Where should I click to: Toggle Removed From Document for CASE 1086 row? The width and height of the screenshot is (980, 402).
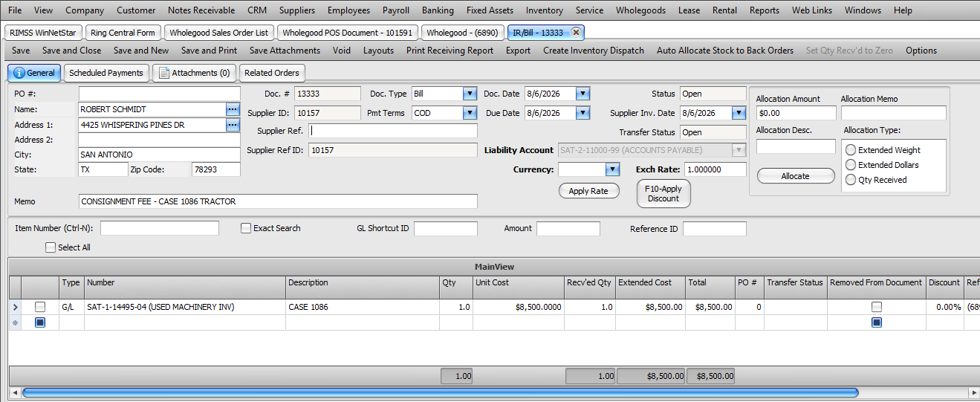point(877,307)
